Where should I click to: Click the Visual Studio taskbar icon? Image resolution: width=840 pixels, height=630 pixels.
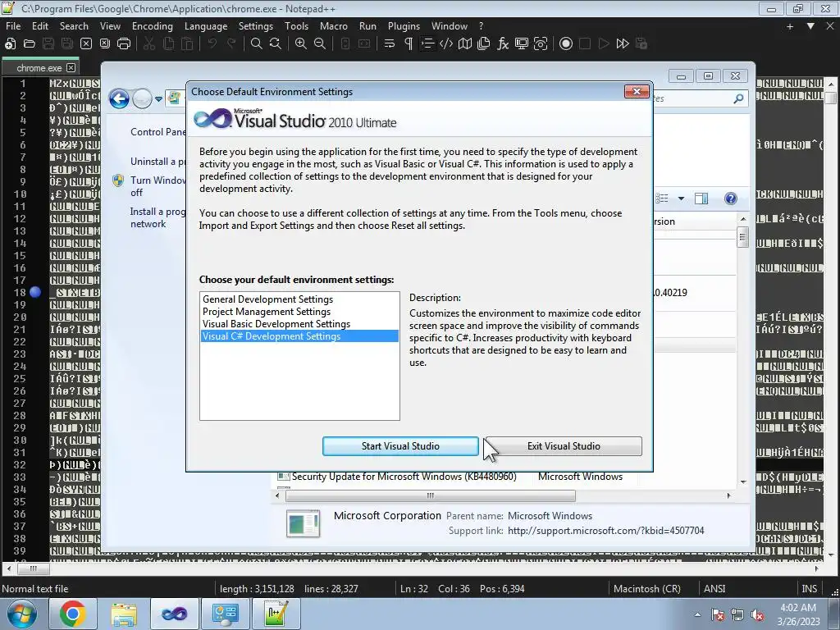pos(174,614)
